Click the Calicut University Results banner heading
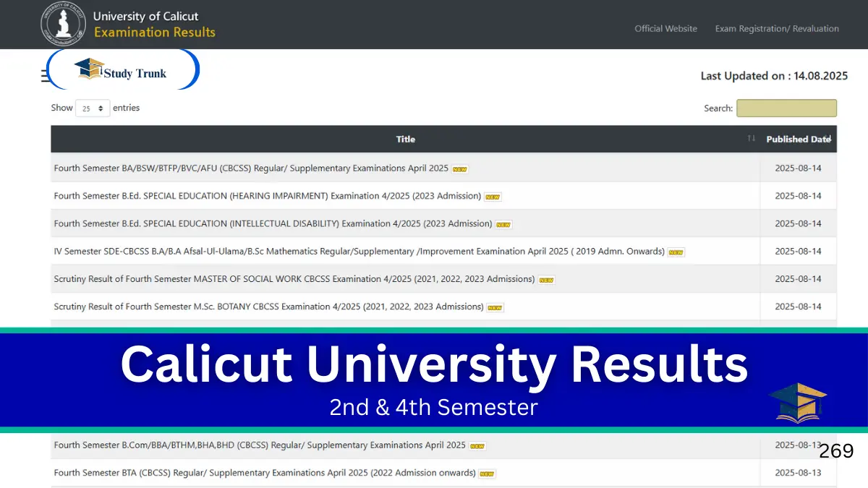868x488 pixels. (434, 364)
